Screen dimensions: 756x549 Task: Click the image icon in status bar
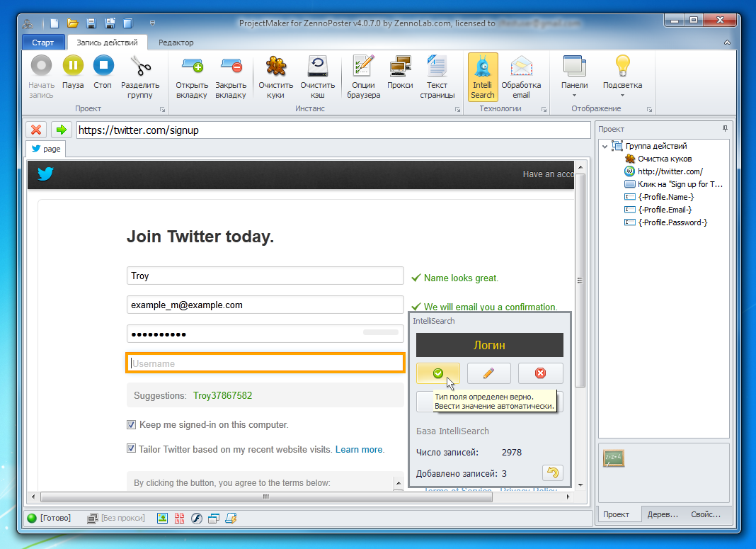(x=163, y=518)
